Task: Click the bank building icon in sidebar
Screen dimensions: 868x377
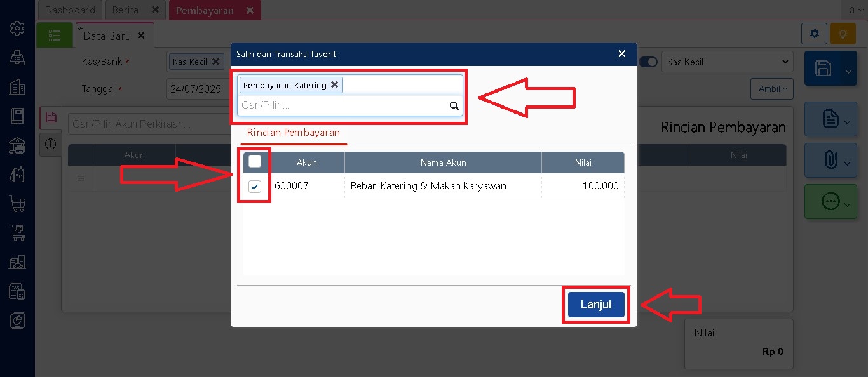Action: pyautogui.click(x=17, y=145)
